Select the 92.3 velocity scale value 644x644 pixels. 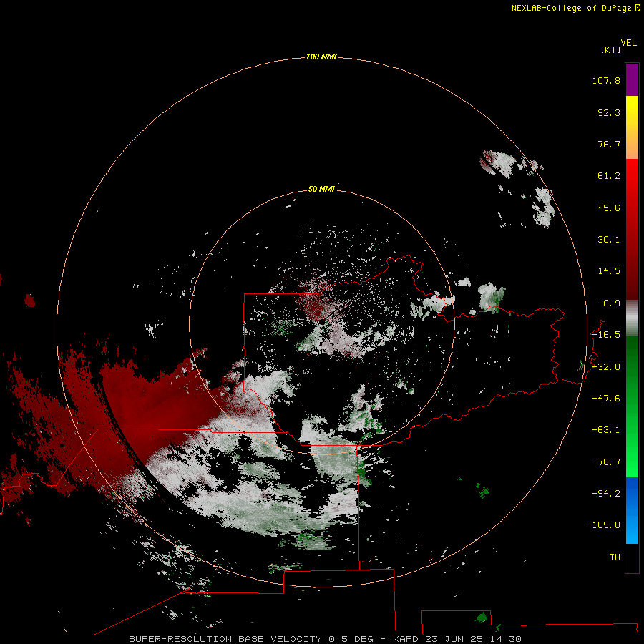(x=609, y=112)
